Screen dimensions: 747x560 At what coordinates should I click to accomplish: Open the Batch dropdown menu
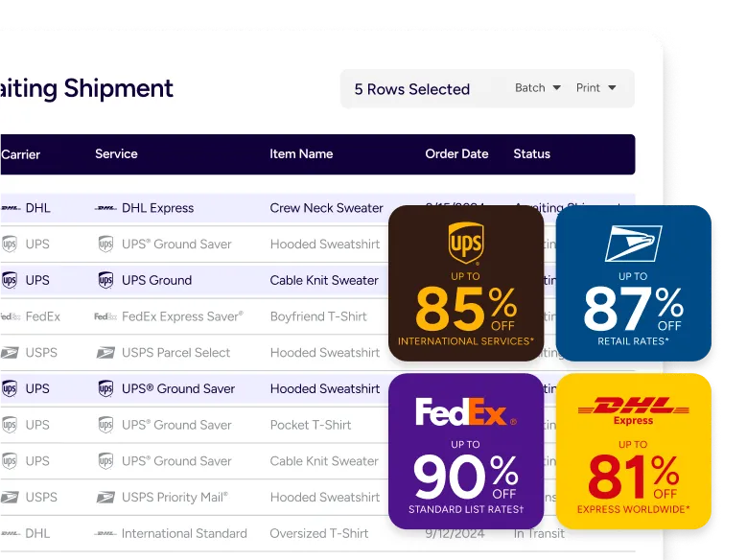537,88
